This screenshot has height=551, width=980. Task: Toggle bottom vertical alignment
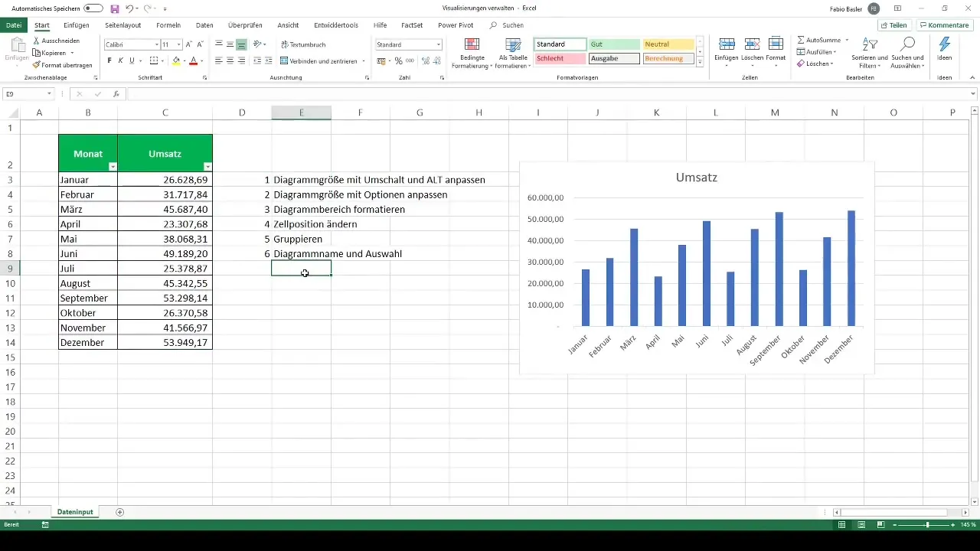tap(242, 44)
